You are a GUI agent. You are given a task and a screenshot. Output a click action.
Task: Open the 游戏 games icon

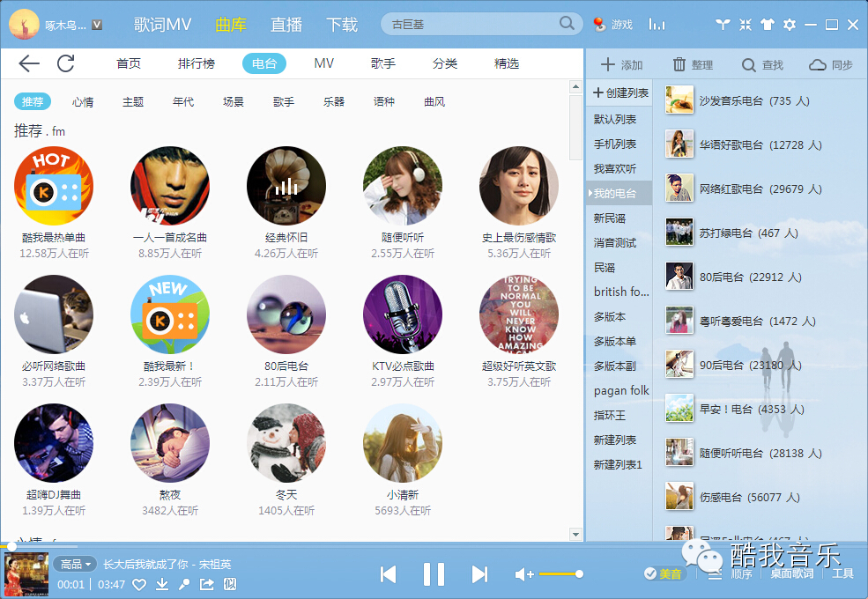pyautogui.click(x=612, y=25)
